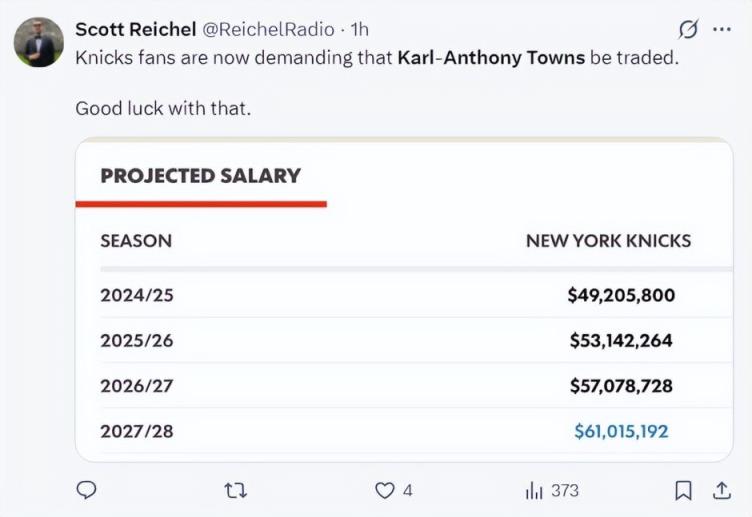Select the NEW YORK KNICKS column header
The height and width of the screenshot is (517, 752).
coord(608,241)
